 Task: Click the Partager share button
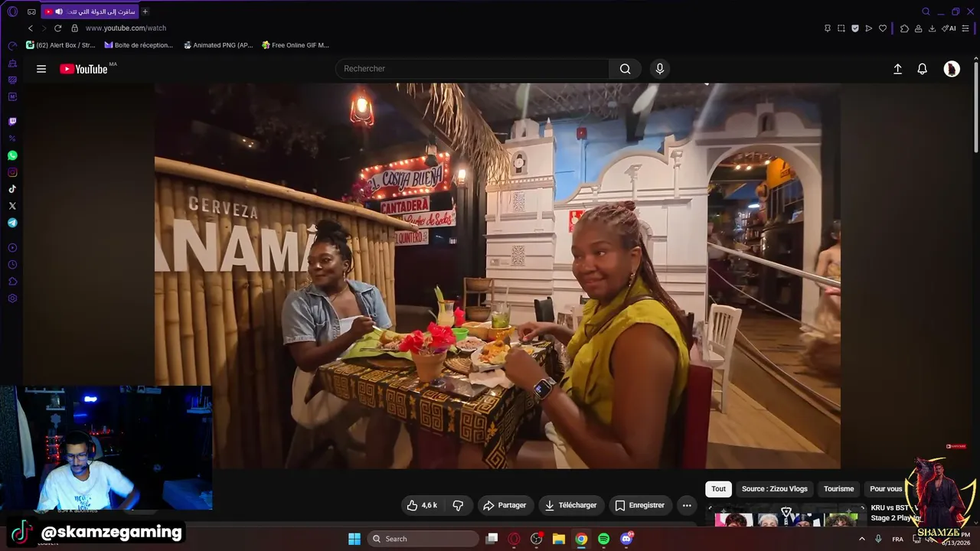505,505
